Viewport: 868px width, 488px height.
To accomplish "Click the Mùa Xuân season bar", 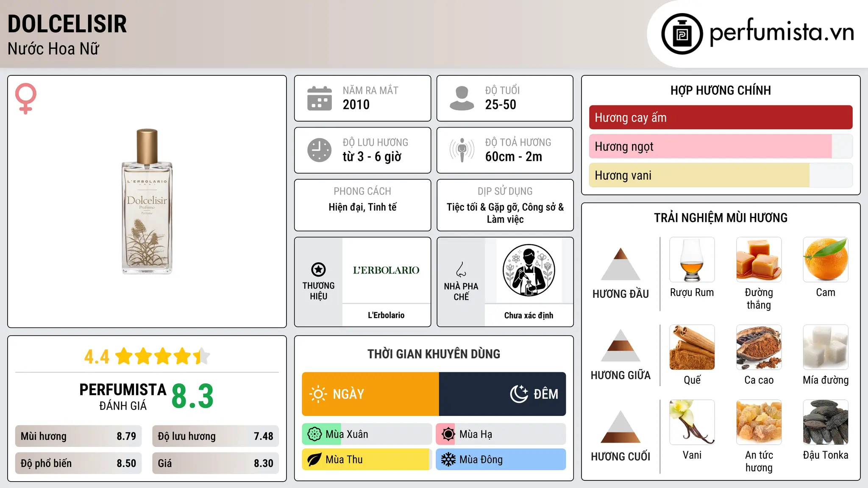I will pyautogui.click(x=367, y=434).
